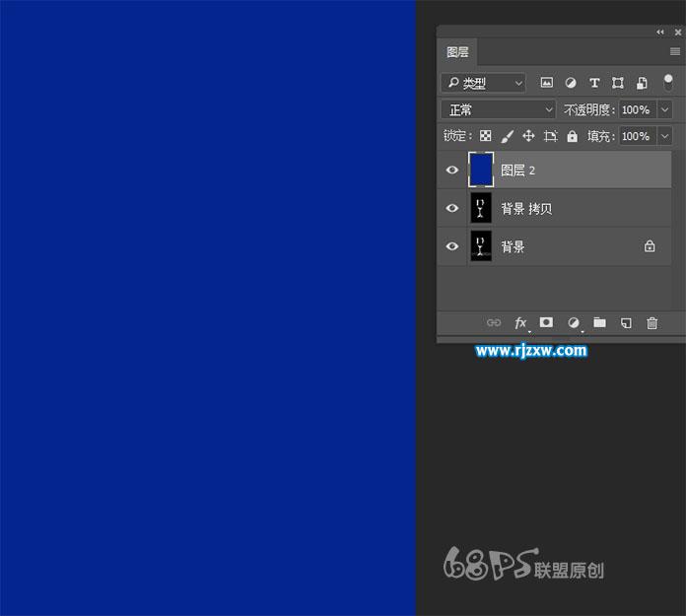This screenshot has width=686, height=616.
Task: Click the adjustment layer filter icon
Action: tap(571, 83)
